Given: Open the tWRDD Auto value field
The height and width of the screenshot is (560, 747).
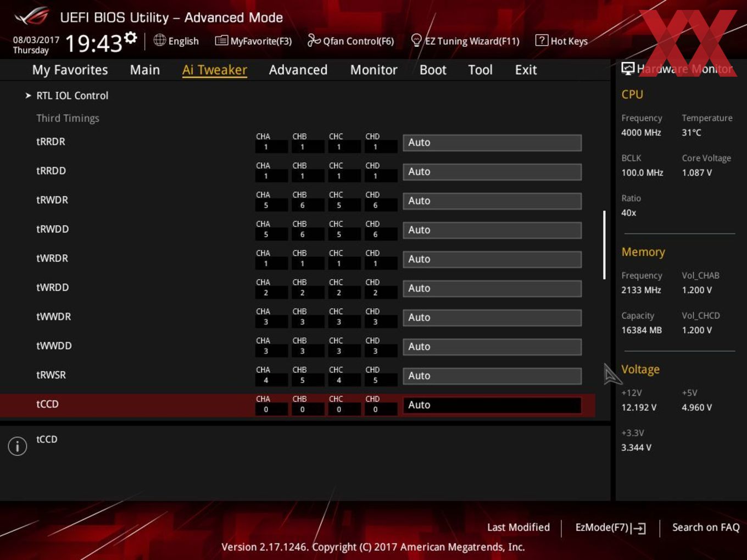Looking at the screenshot, I should click(x=492, y=288).
